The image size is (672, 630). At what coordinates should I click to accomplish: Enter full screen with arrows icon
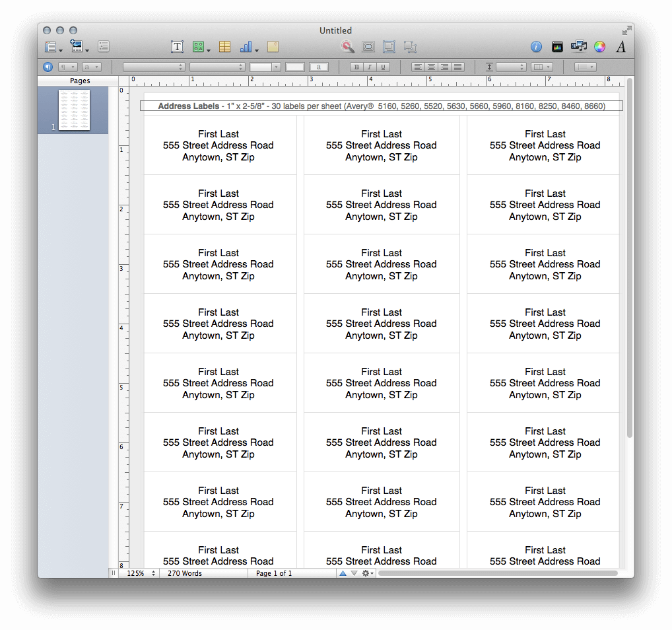point(626,30)
